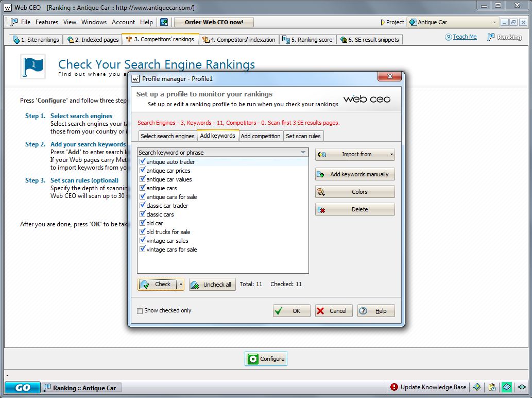Uncheck the 'classic car trader' keyword

[143, 206]
